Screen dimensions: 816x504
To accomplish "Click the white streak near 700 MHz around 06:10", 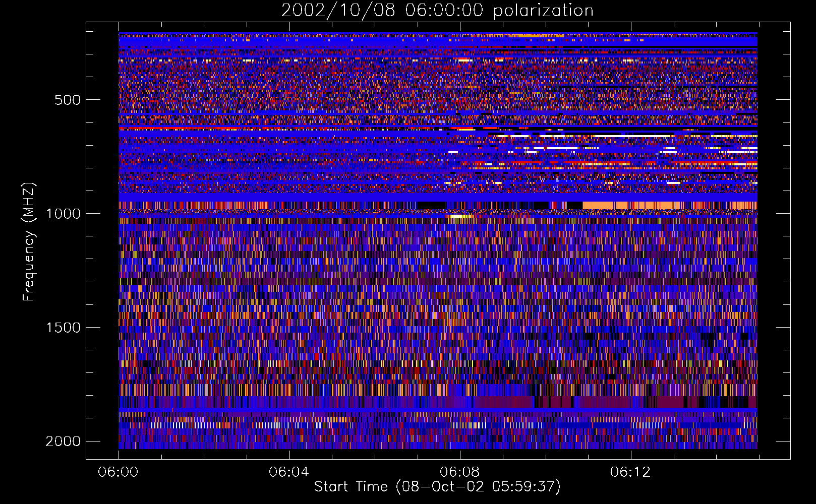I will coord(561,149).
